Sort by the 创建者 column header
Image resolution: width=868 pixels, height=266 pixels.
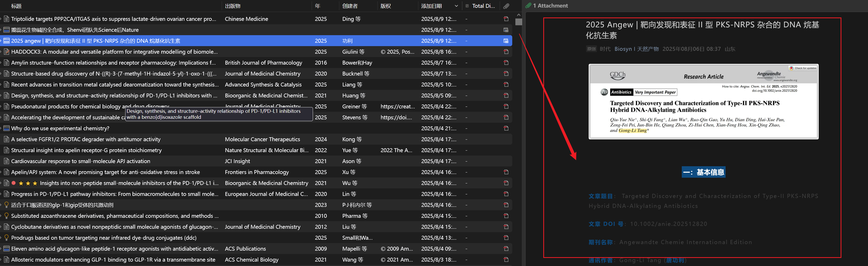click(350, 6)
